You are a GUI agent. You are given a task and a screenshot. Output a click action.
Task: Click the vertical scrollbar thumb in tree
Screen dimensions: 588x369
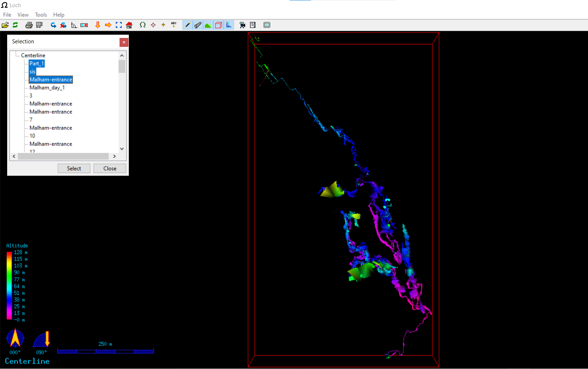click(x=122, y=66)
